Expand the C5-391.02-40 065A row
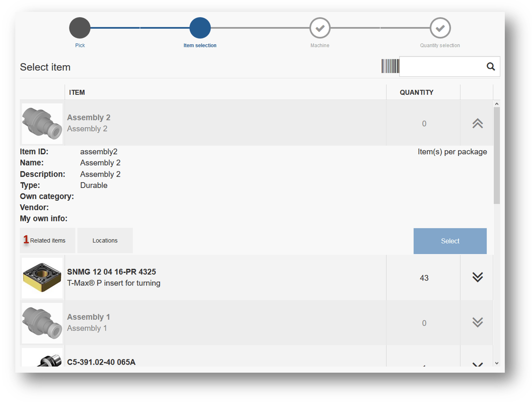The width and height of the screenshot is (532, 403). [x=477, y=364]
